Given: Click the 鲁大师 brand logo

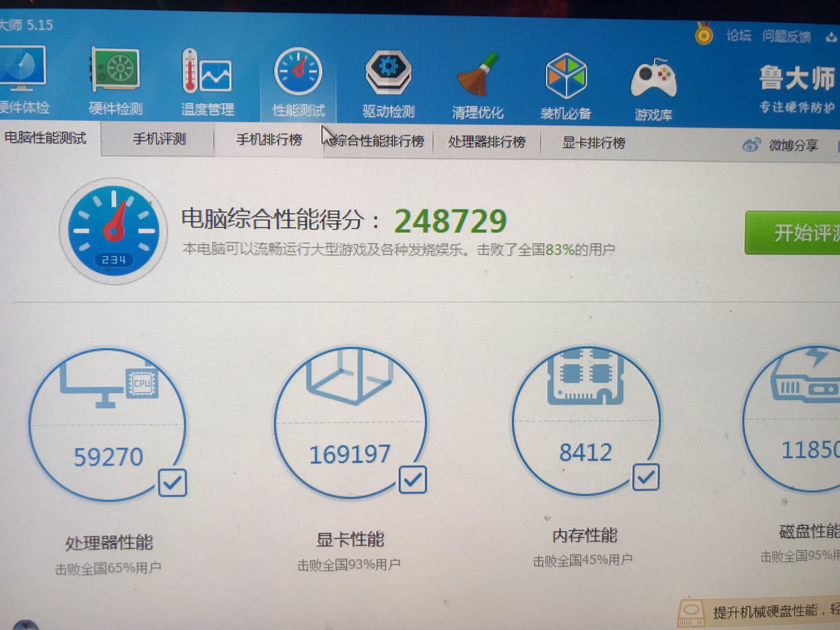Looking at the screenshot, I should click(x=797, y=79).
